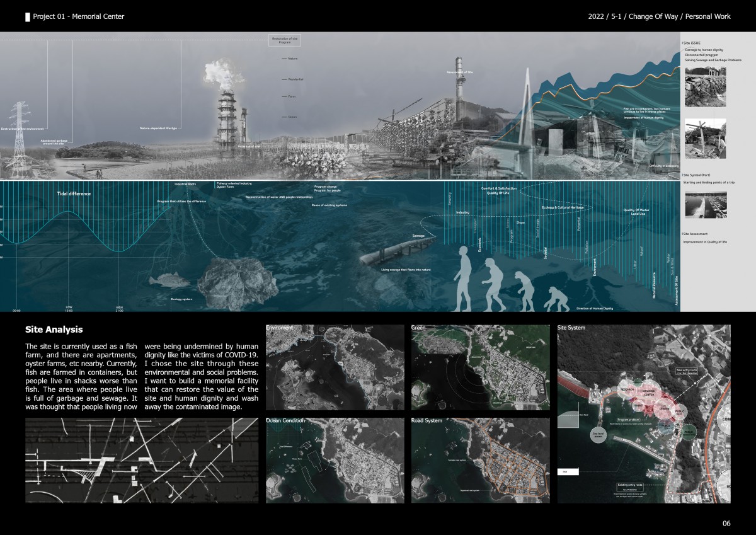Click the 'Industrial Roots' label

pyautogui.click(x=185, y=184)
